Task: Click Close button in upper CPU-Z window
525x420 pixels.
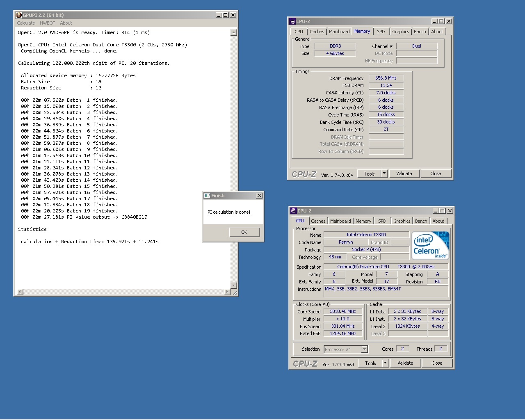Action: click(x=436, y=173)
